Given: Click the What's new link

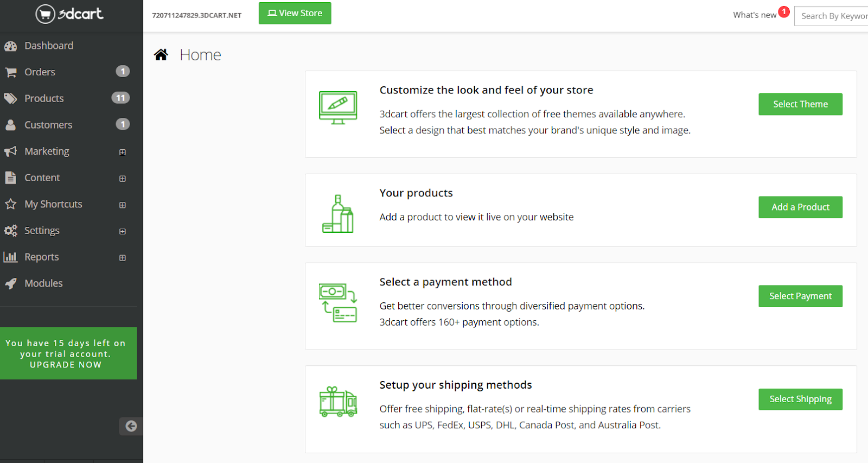Looking at the screenshot, I should [x=755, y=15].
